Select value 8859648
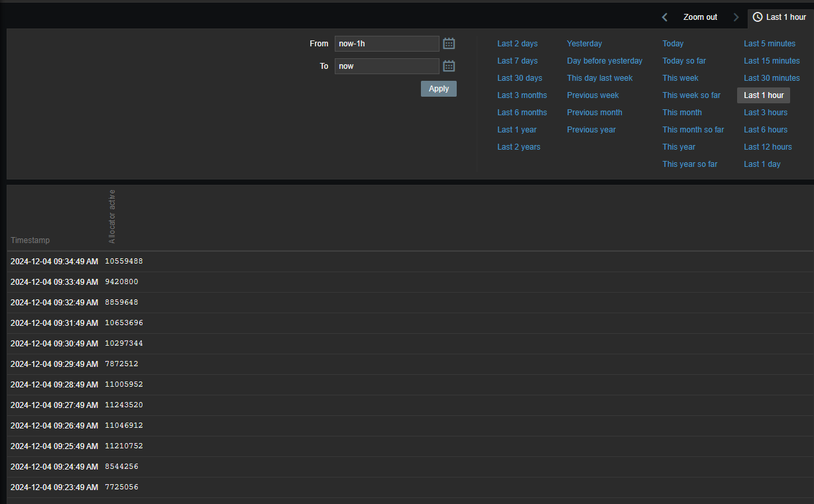Screen dimensions: 814x504 click(x=121, y=303)
